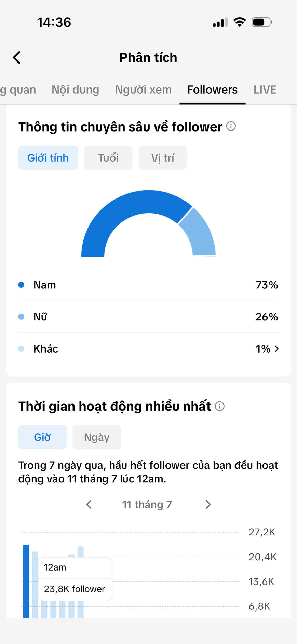Expand the Khác 1% row chevron
The width and height of the screenshot is (297, 644).
277,349
